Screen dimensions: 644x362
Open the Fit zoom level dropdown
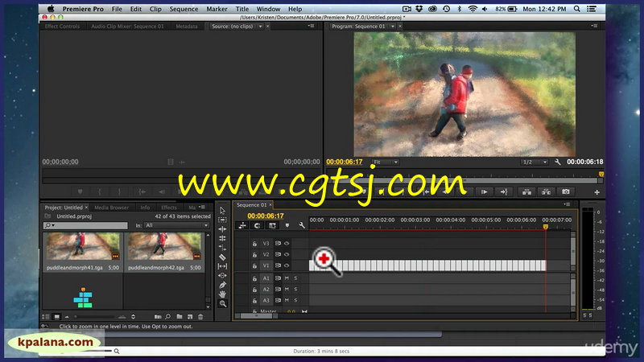[386, 162]
